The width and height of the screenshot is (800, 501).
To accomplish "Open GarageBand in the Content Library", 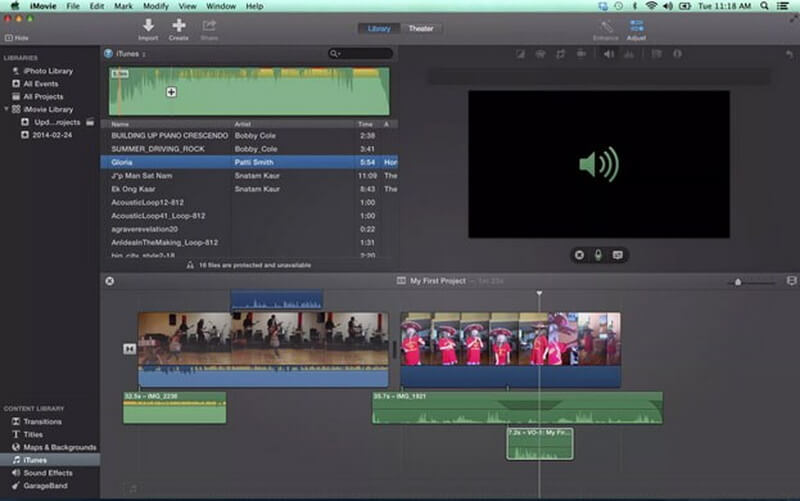I will [x=45, y=486].
